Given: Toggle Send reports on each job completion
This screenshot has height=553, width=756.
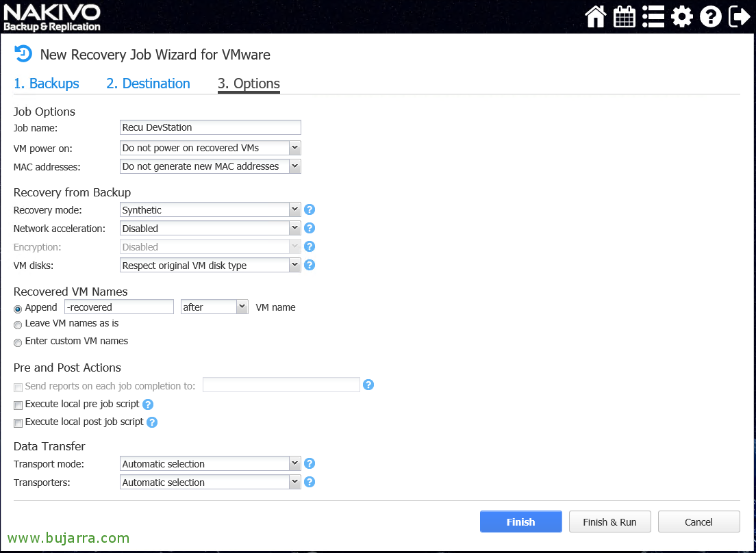Looking at the screenshot, I should point(18,388).
